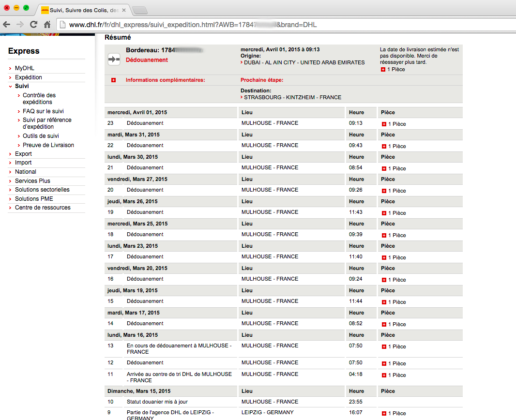516x420 pixels.
Task: Click step 10 Statut douanier mis à jour
Action: coord(157,402)
